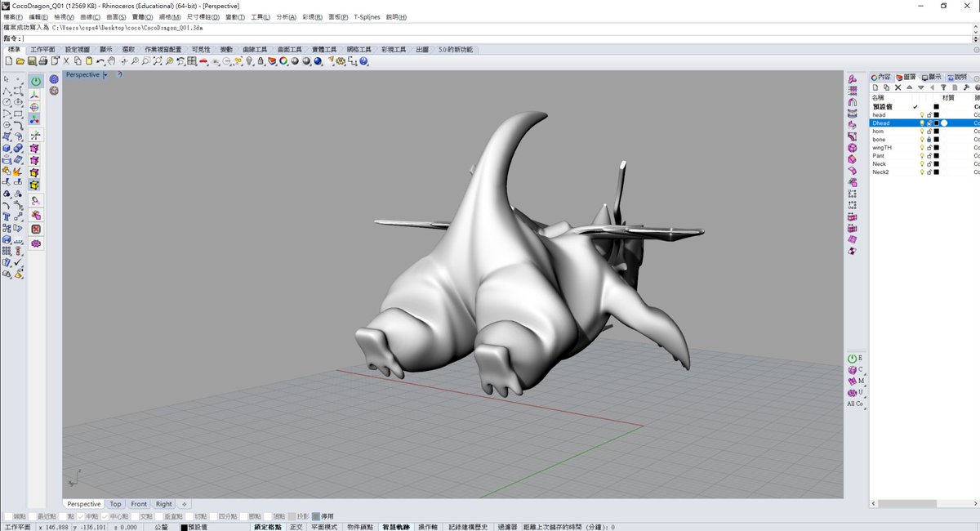The image size is (980, 531).
Task: Open the 檔案(F) menu
Action: (14, 16)
